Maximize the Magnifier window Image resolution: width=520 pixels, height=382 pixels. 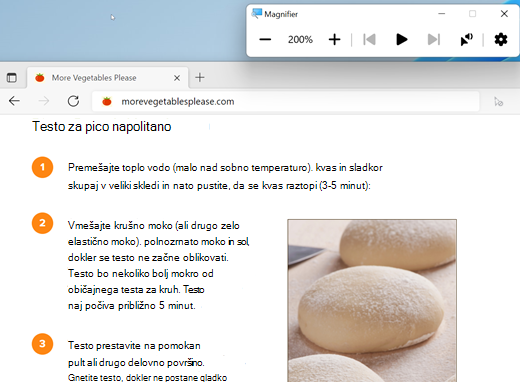pos(472,14)
